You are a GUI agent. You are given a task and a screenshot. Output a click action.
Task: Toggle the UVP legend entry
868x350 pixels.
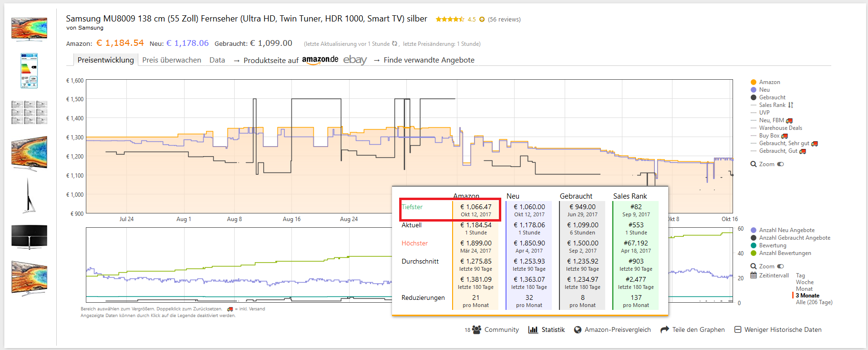[760, 113]
